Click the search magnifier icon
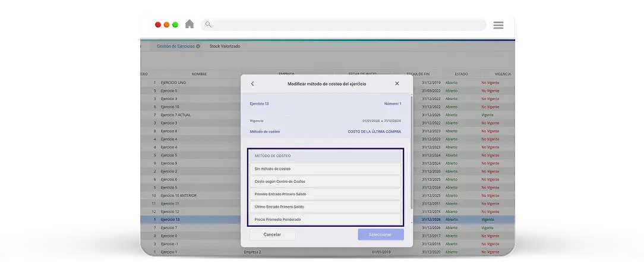Image resolution: width=644 pixels, height=269 pixels. coord(209,24)
